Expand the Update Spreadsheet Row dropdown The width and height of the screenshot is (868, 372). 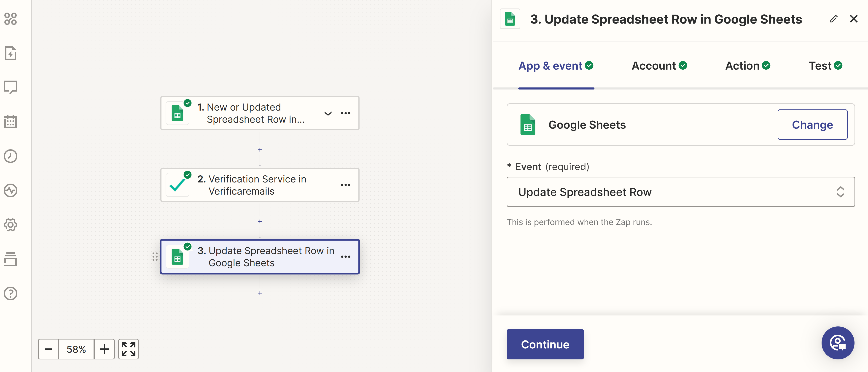(x=841, y=192)
